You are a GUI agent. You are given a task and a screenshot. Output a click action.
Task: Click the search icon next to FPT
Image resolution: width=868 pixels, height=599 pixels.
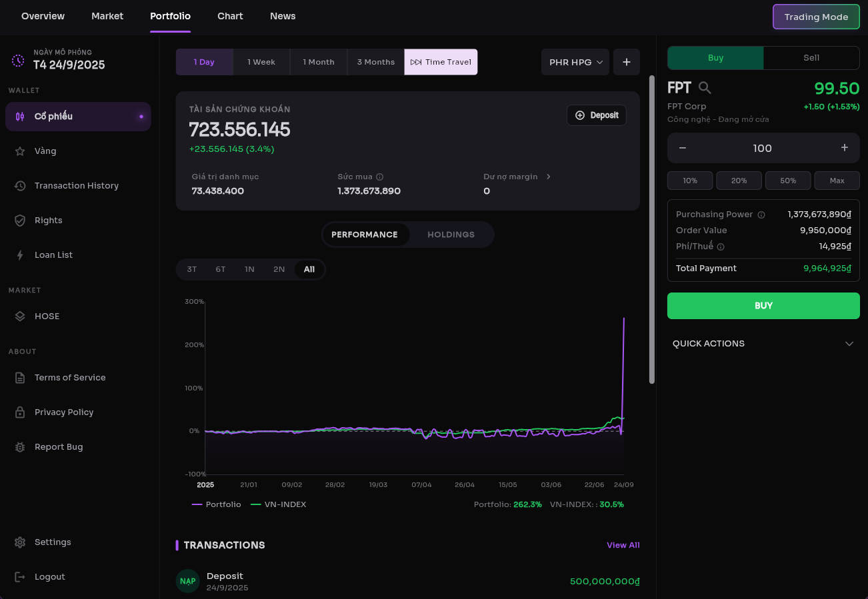[x=705, y=88]
